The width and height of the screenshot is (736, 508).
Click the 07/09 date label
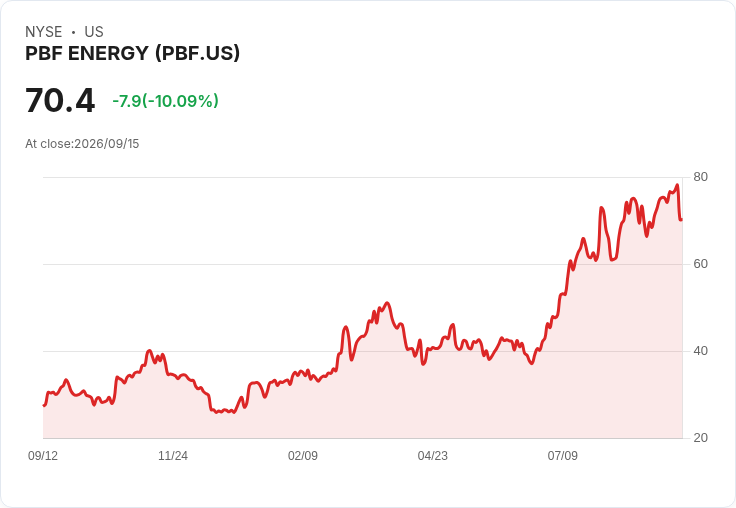tap(562, 455)
